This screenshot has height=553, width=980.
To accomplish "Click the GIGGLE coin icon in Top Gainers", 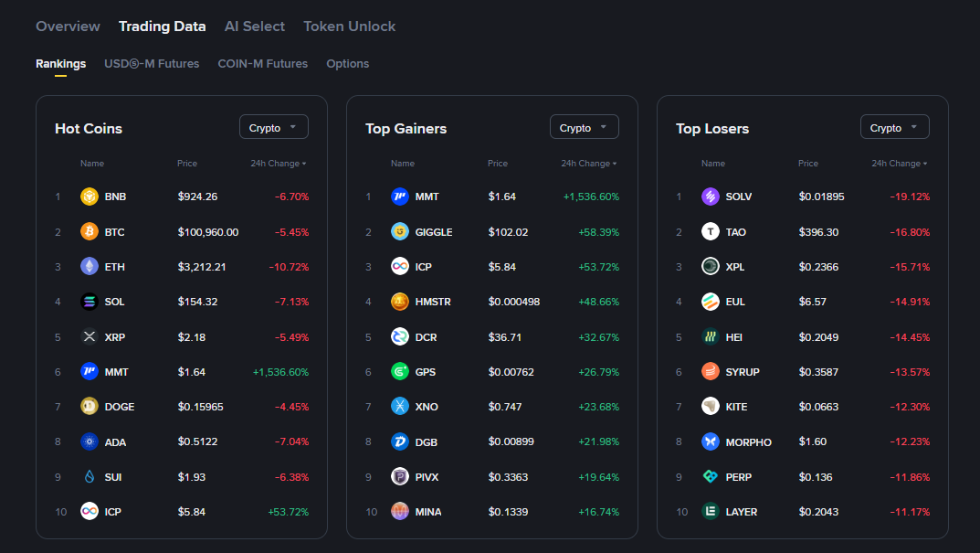I will pyautogui.click(x=399, y=232).
